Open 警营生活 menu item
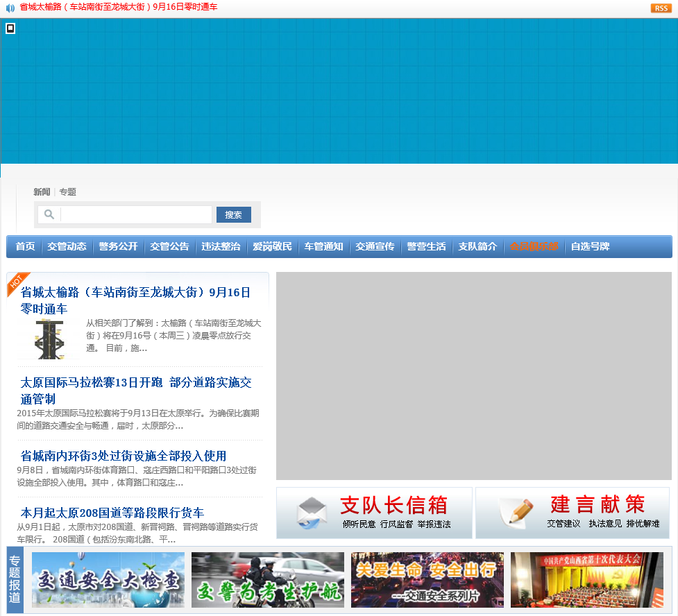Screen dimensions: 678x616 pos(426,246)
